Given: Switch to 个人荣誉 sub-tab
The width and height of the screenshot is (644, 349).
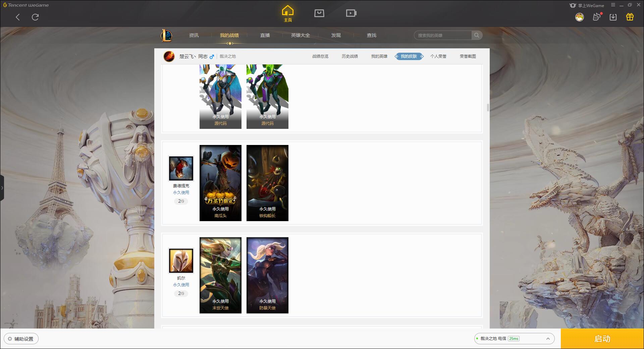Looking at the screenshot, I should pos(438,56).
